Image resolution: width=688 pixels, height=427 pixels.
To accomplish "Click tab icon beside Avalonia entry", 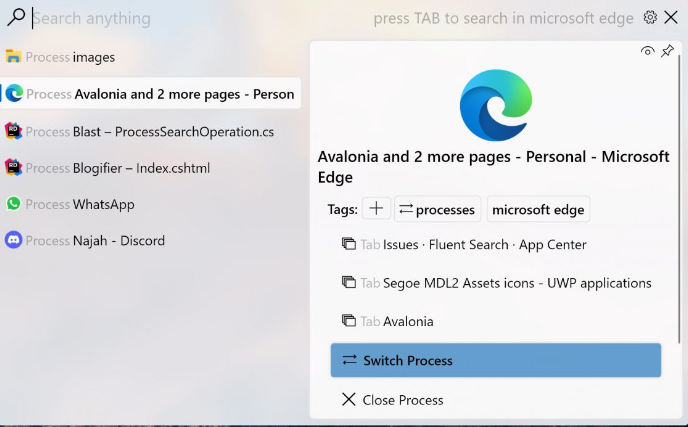I will (348, 320).
